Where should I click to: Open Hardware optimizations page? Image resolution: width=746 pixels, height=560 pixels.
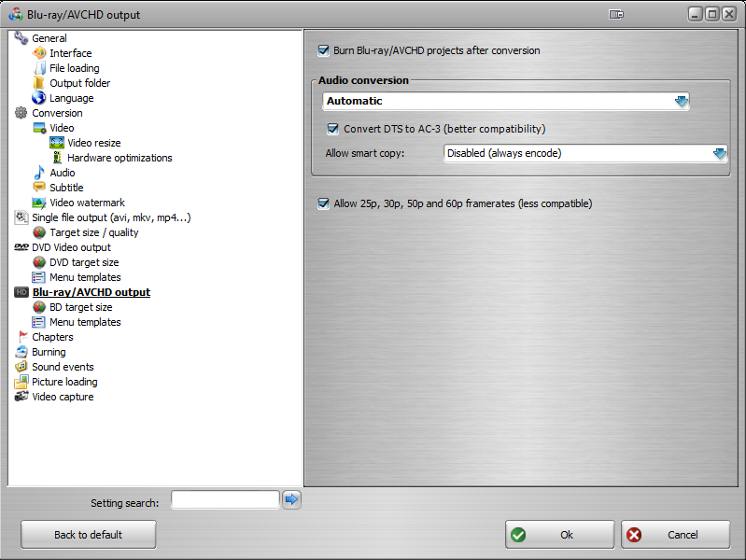[120, 158]
